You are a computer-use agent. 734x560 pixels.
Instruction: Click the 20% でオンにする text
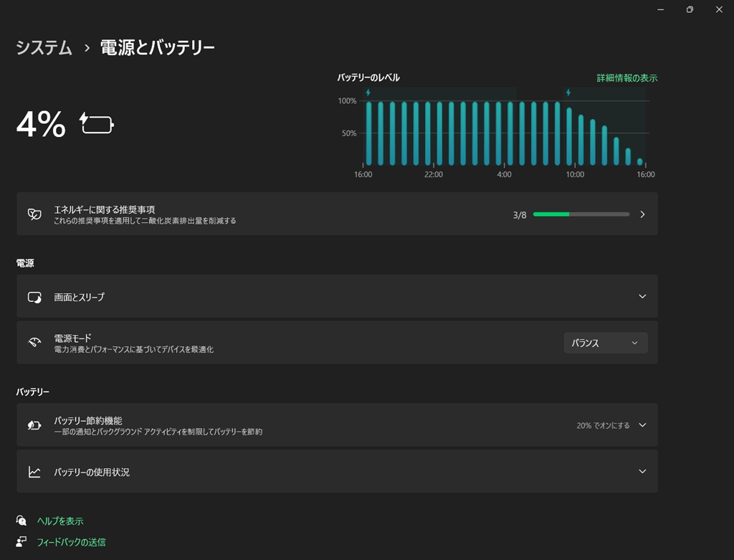[603, 426]
